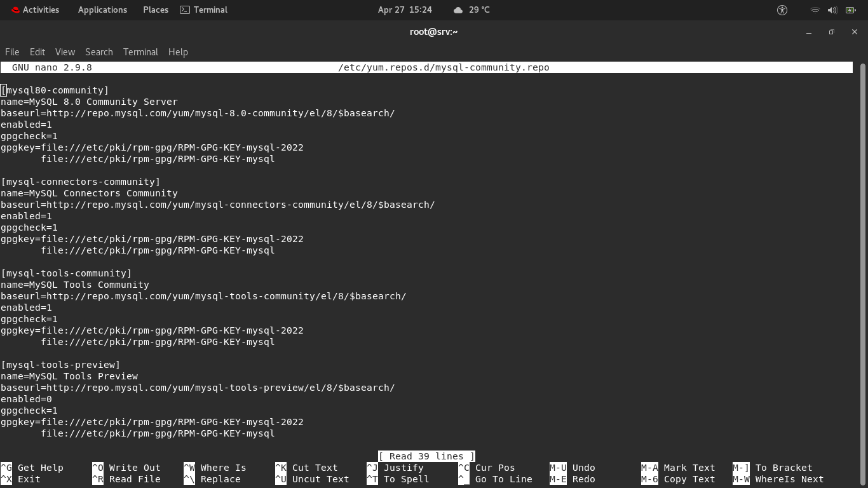Open the Places menu
868x488 pixels.
pyautogui.click(x=156, y=10)
